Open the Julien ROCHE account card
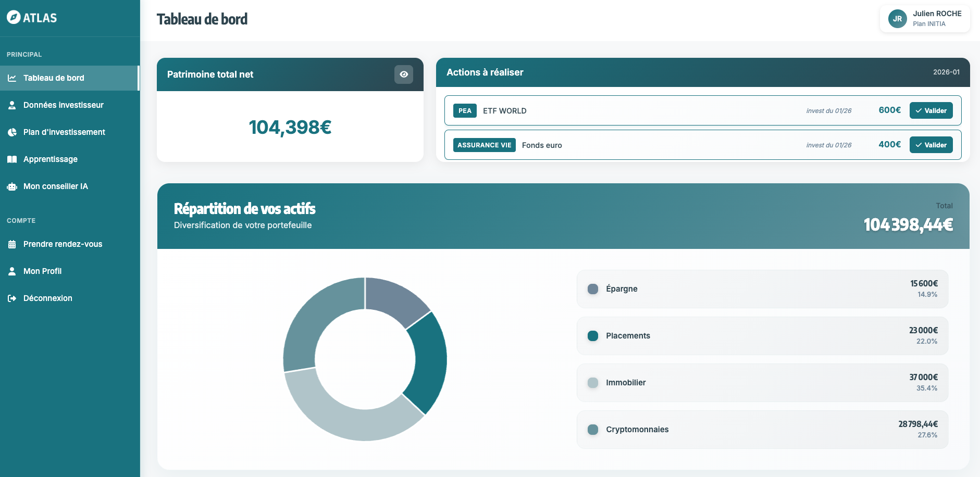 click(x=925, y=19)
